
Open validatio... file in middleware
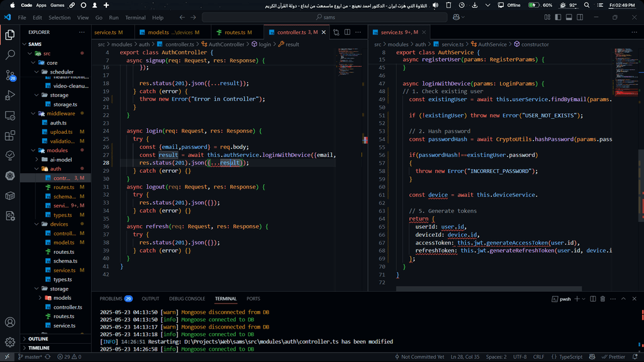62,141
